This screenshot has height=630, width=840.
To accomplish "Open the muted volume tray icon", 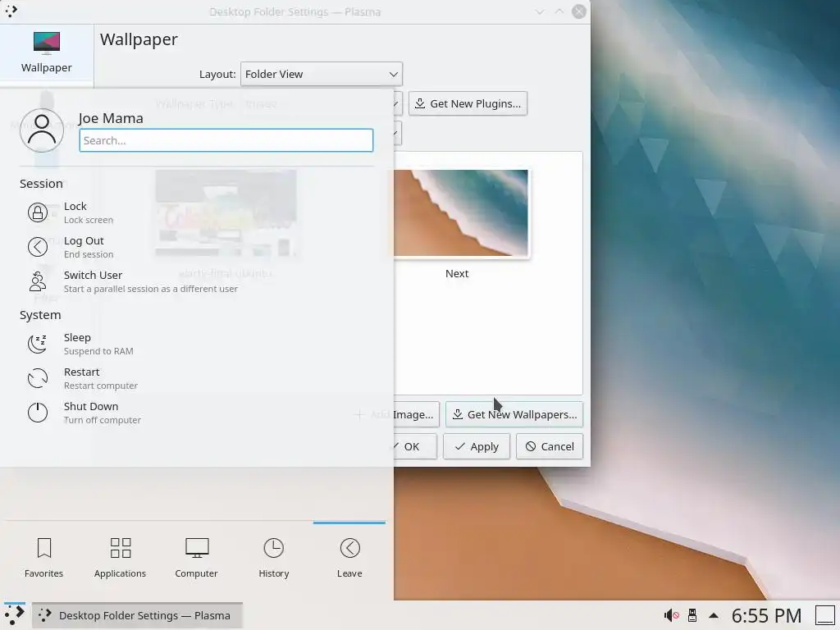I will tap(671, 615).
